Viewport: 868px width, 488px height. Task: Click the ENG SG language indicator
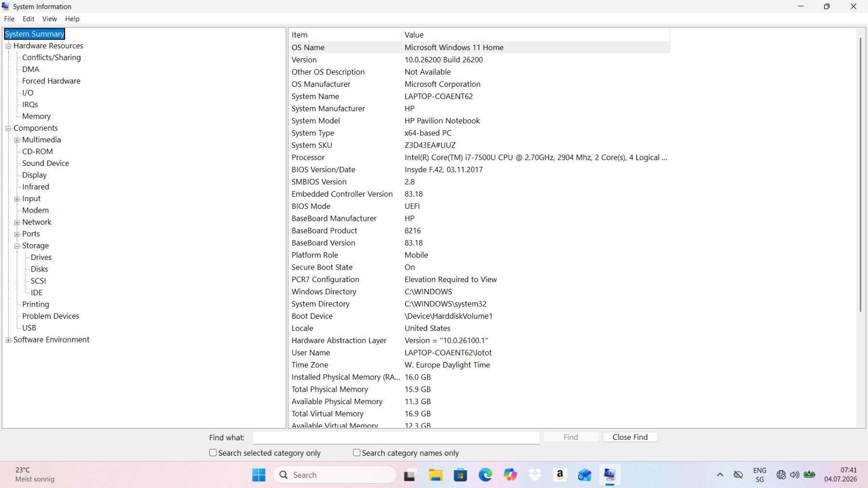(759, 475)
